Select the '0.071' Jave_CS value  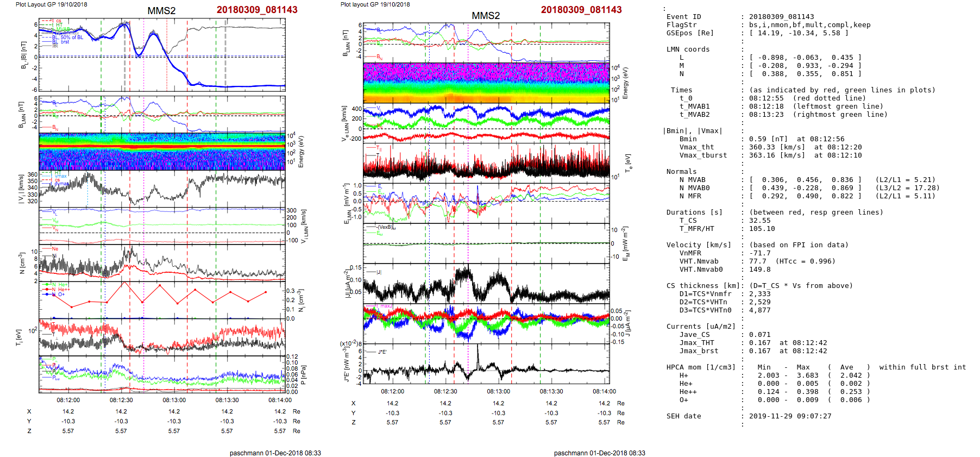tap(759, 335)
